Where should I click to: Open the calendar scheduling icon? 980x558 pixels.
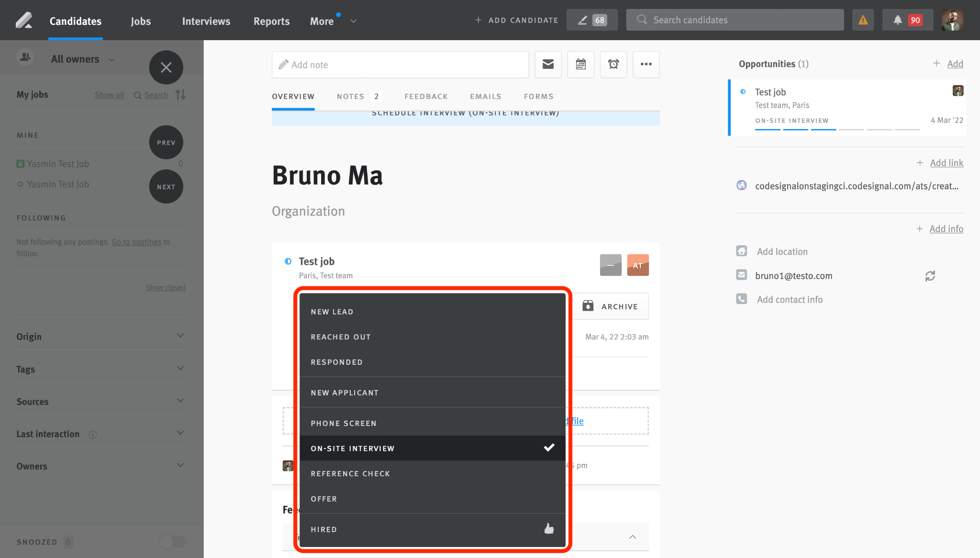pyautogui.click(x=580, y=65)
